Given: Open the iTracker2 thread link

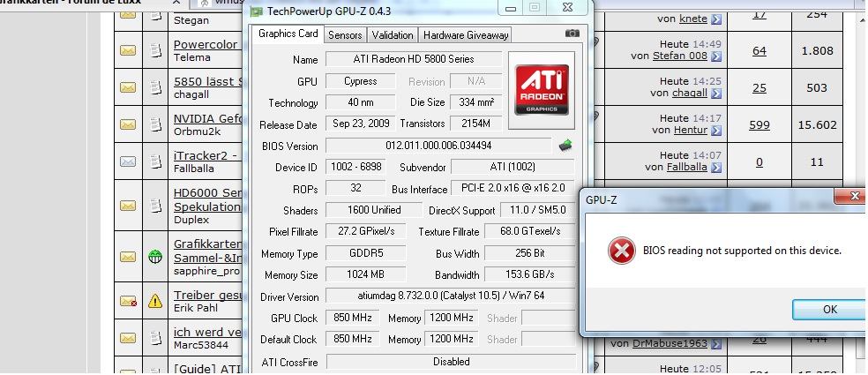Looking at the screenshot, I should 206,156.
